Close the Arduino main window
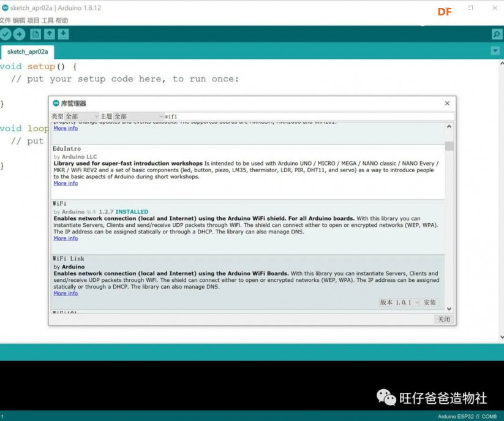This screenshot has height=421, width=504. [495, 8]
